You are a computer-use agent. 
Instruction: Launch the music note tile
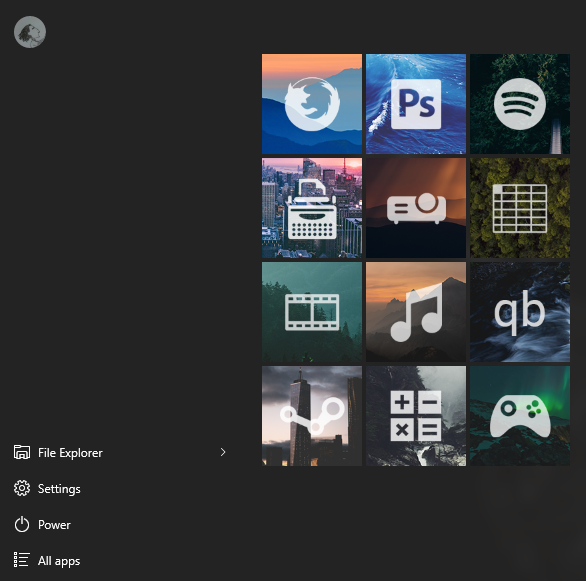pyautogui.click(x=416, y=312)
